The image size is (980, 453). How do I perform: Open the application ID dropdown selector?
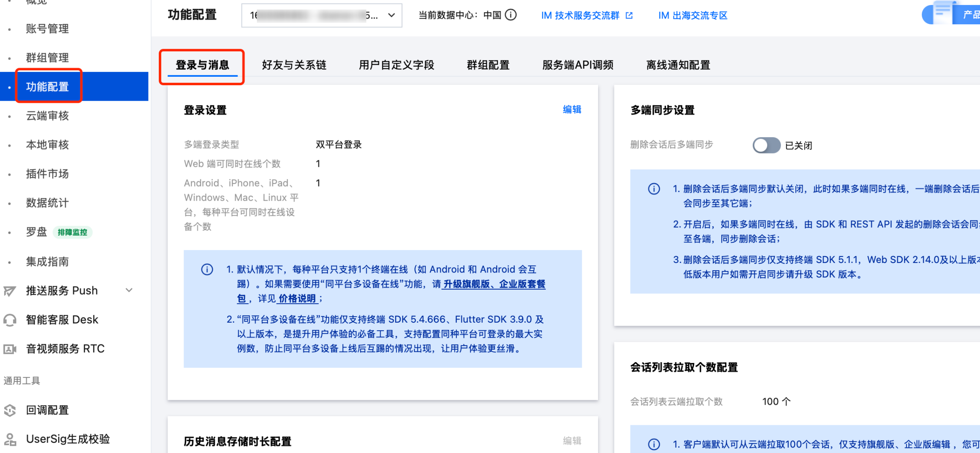coord(321,16)
